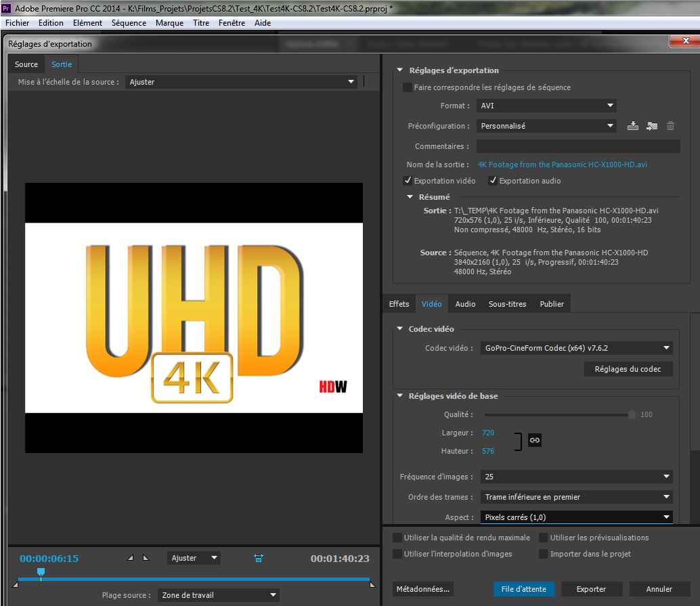Open the Marque menu
Viewport: 700px width, 606px height.
coord(169,23)
